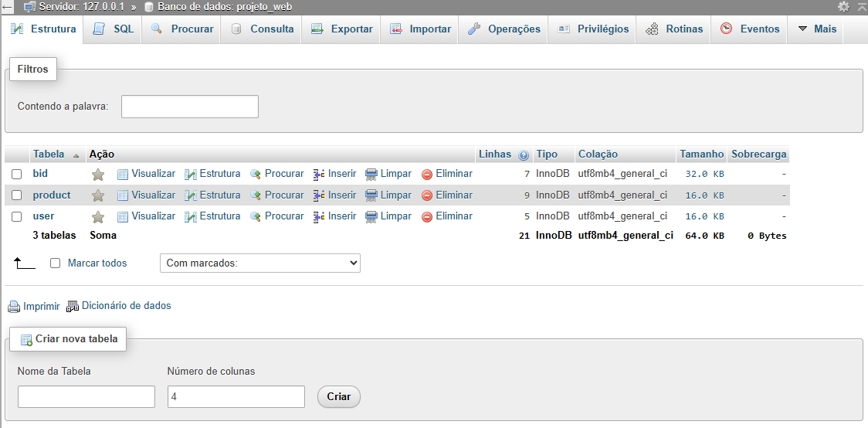Click the favorite star for user table
This screenshot has height=428, width=868.
98,217
